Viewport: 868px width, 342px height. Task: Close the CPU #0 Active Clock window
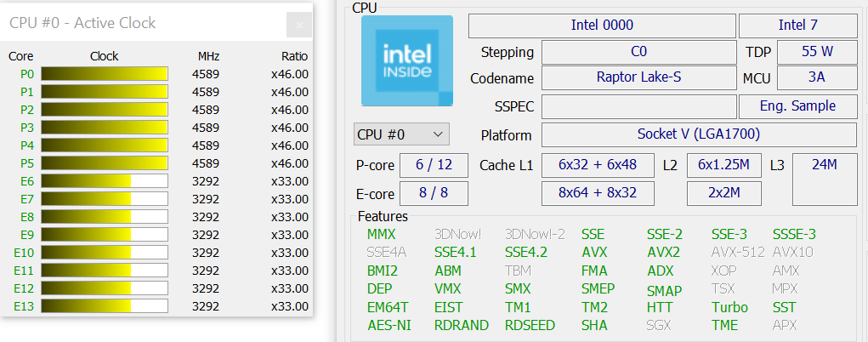[299, 25]
